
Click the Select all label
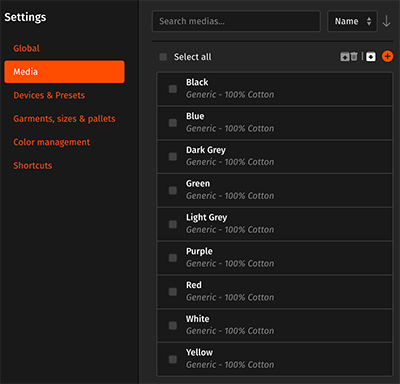[192, 57]
